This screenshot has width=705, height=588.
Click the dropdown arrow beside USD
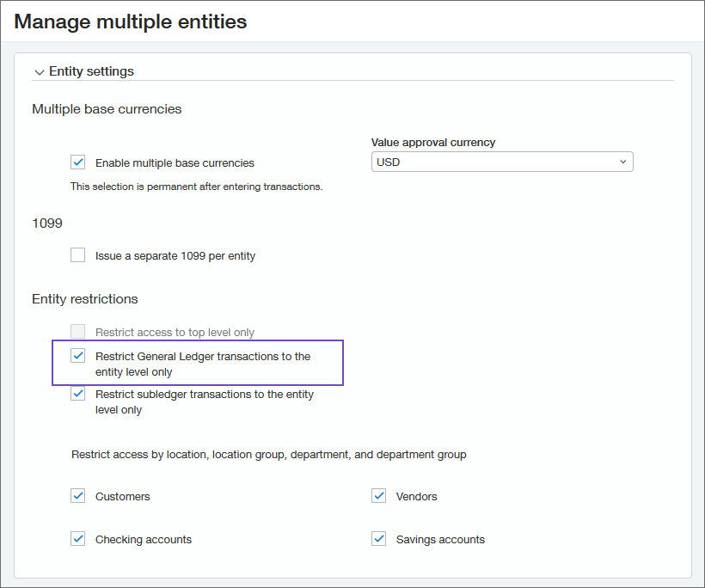pyautogui.click(x=623, y=162)
